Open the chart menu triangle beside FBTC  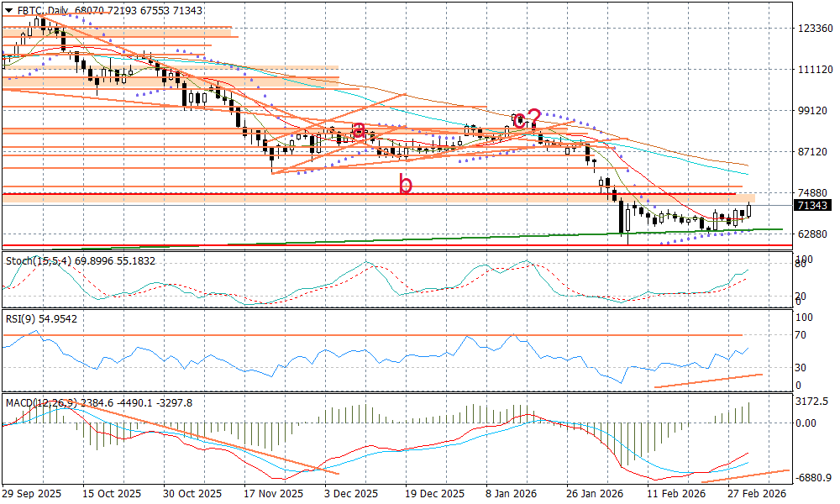pyautogui.click(x=9, y=10)
